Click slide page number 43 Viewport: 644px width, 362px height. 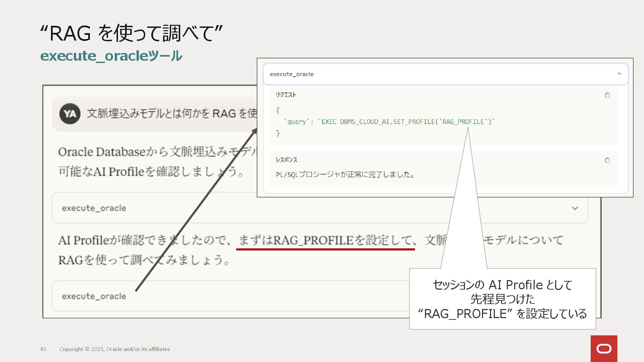click(43, 349)
